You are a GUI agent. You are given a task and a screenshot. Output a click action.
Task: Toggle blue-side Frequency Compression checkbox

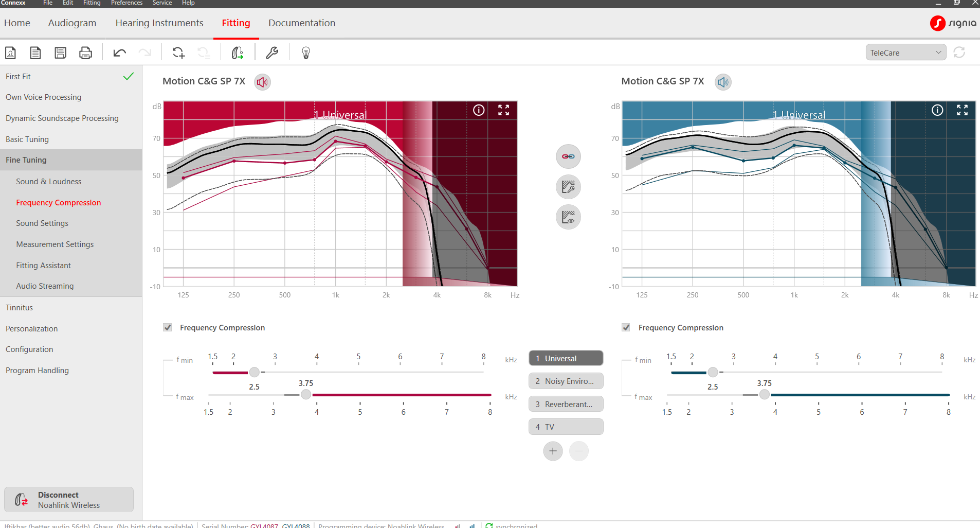point(626,327)
